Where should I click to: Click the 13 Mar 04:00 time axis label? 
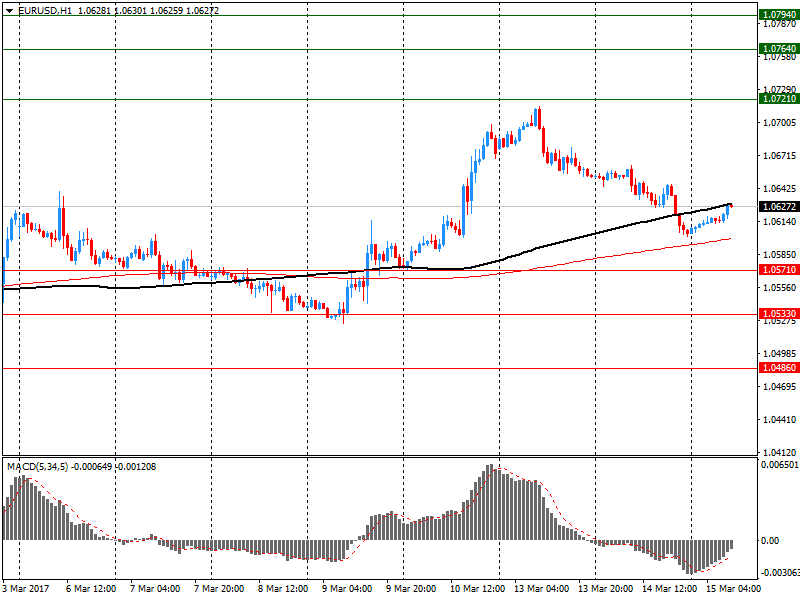[542, 588]
